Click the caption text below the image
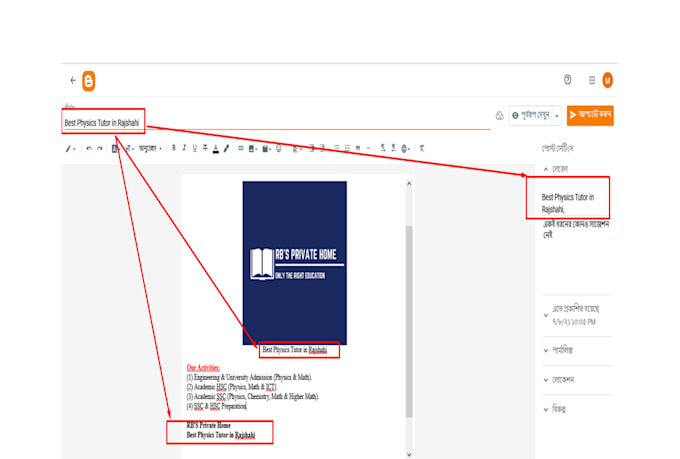This screenshot has height=459, width=680. [294, 350]
